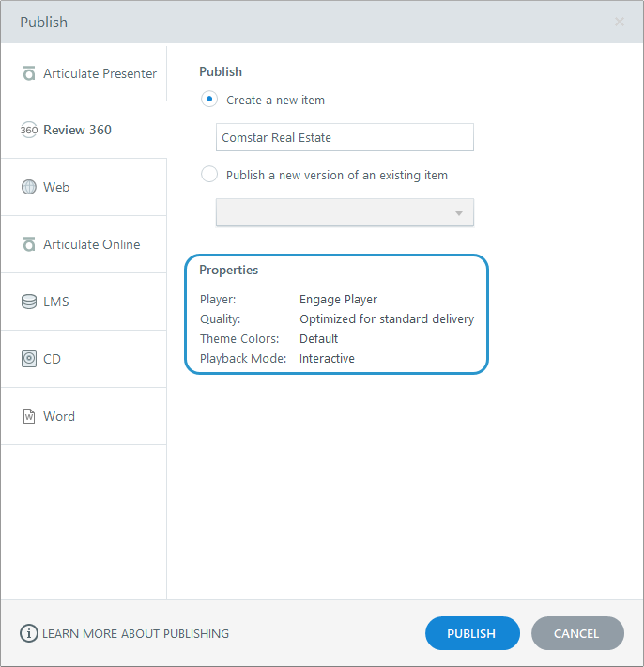
Task: Click the Word document icon
Action: (x=29, y=416)
